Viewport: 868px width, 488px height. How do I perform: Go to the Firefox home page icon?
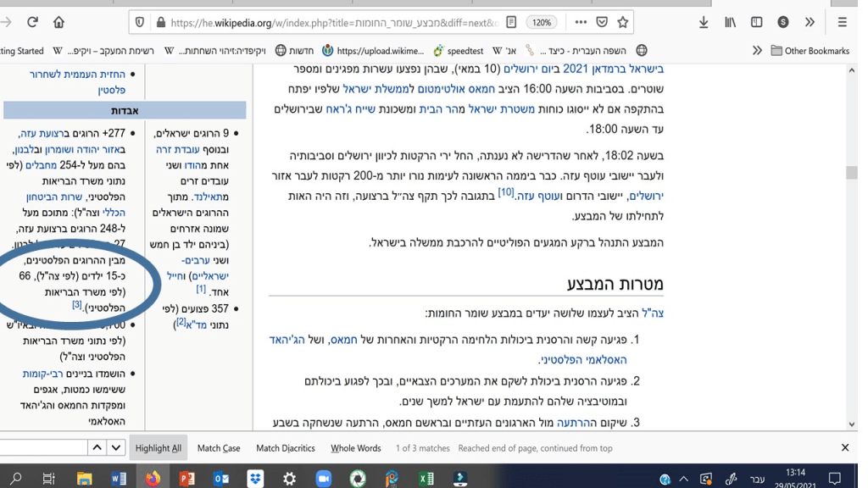click(x=58, y=23)
